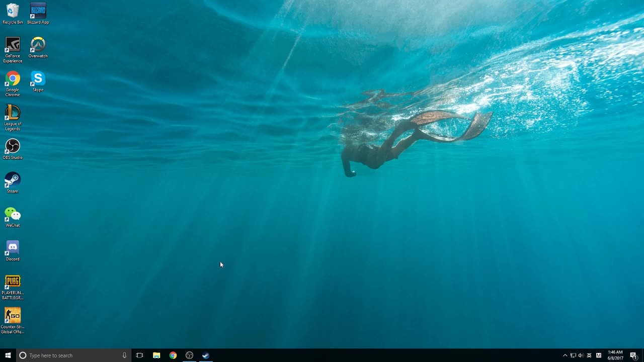Open OBS Studio from the taskbar

click(x=189, y=355)
